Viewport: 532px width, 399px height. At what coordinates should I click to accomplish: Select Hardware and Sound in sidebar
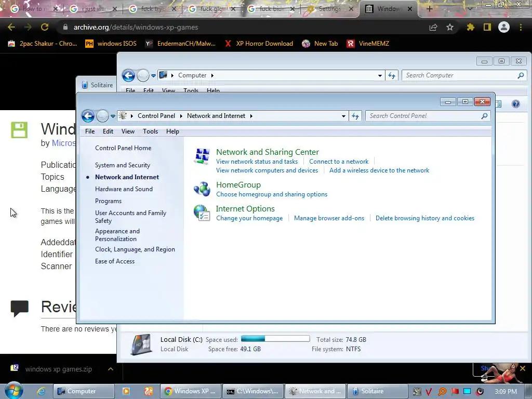124,189
